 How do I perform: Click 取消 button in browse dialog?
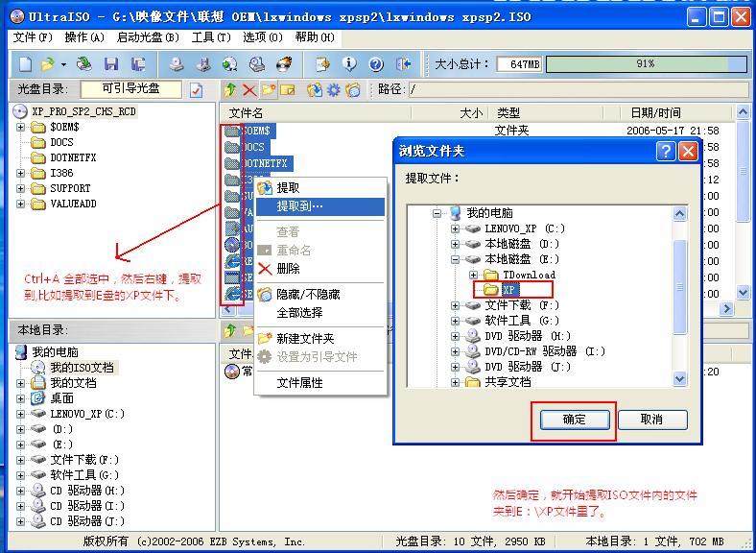click(x=651, y=420)
